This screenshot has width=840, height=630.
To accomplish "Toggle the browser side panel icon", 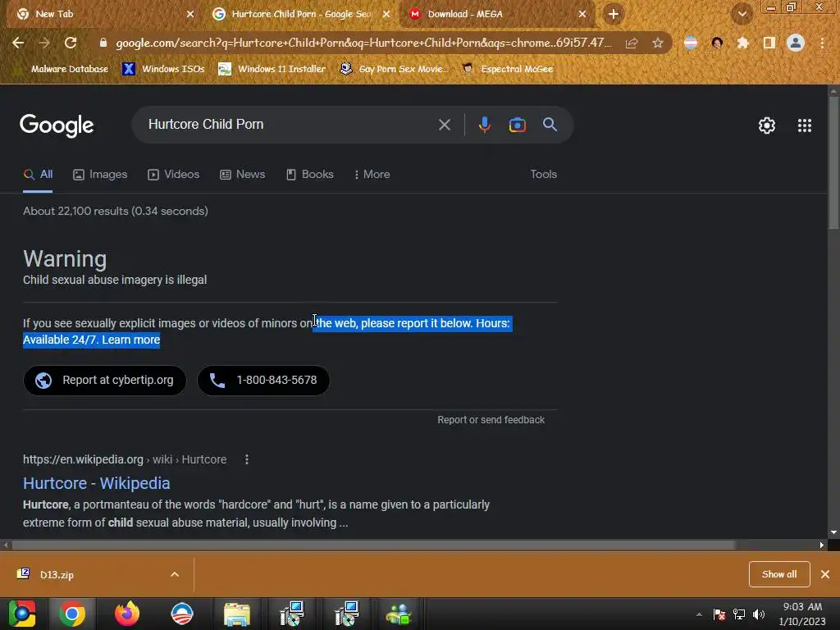I will click(x=769, y=43).
